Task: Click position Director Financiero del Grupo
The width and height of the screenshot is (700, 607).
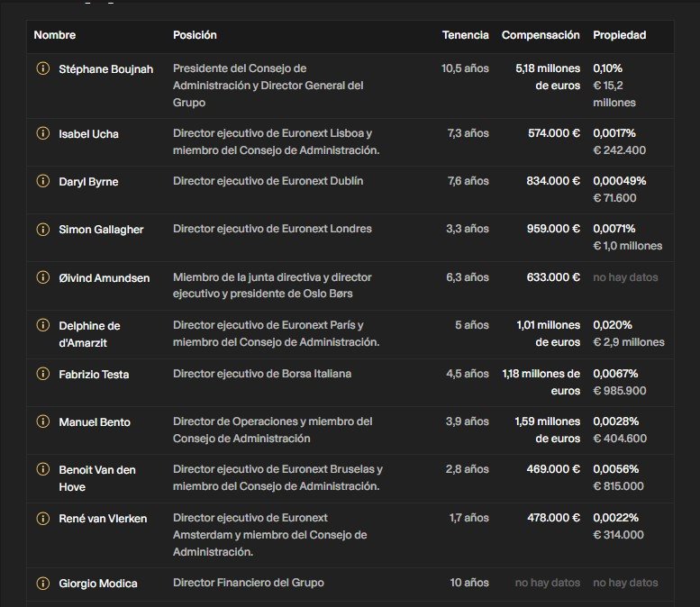Action: click(x=249, y=583)
